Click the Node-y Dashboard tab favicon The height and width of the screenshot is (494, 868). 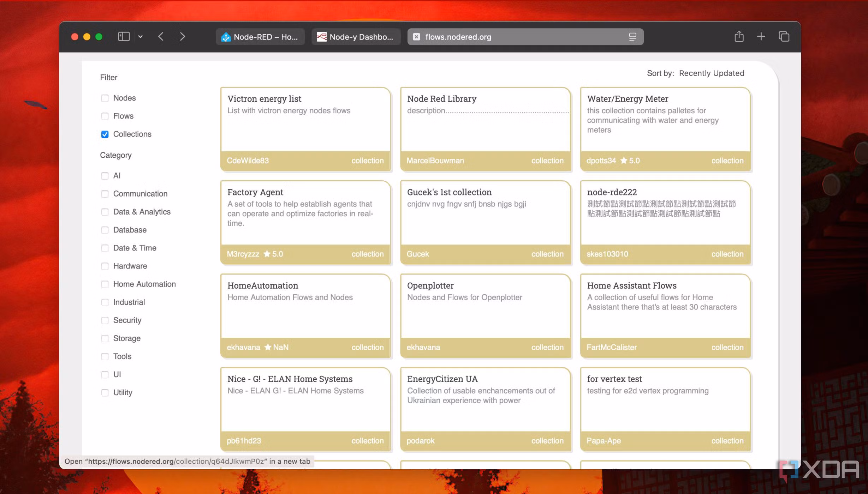[x=321, y=37]
